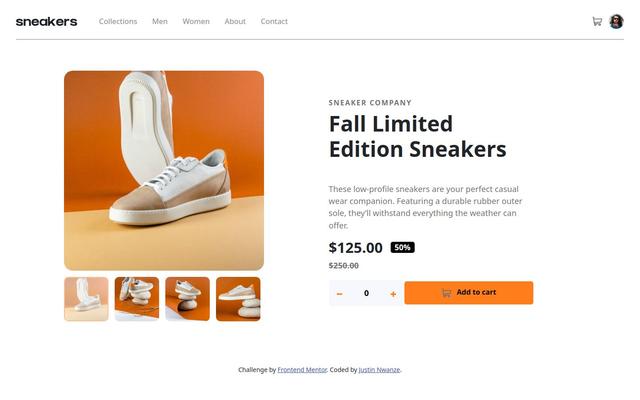
Task: Select the second product thumbnail
Action: coord(137,299)
